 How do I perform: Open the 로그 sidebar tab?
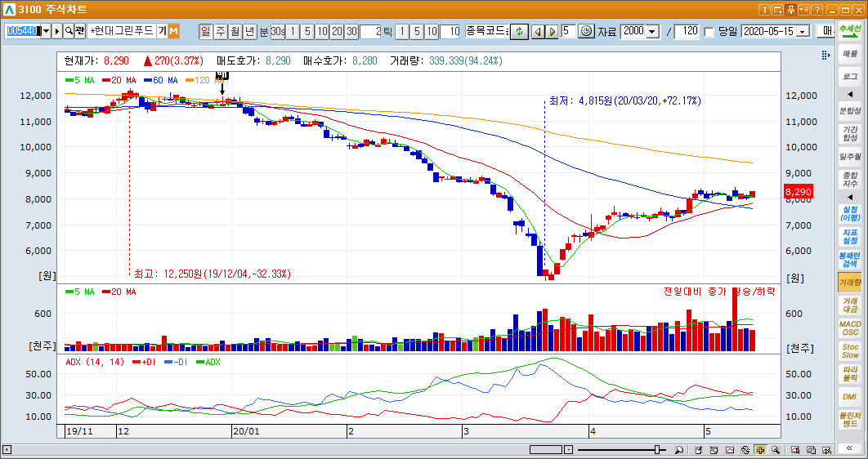850,76
